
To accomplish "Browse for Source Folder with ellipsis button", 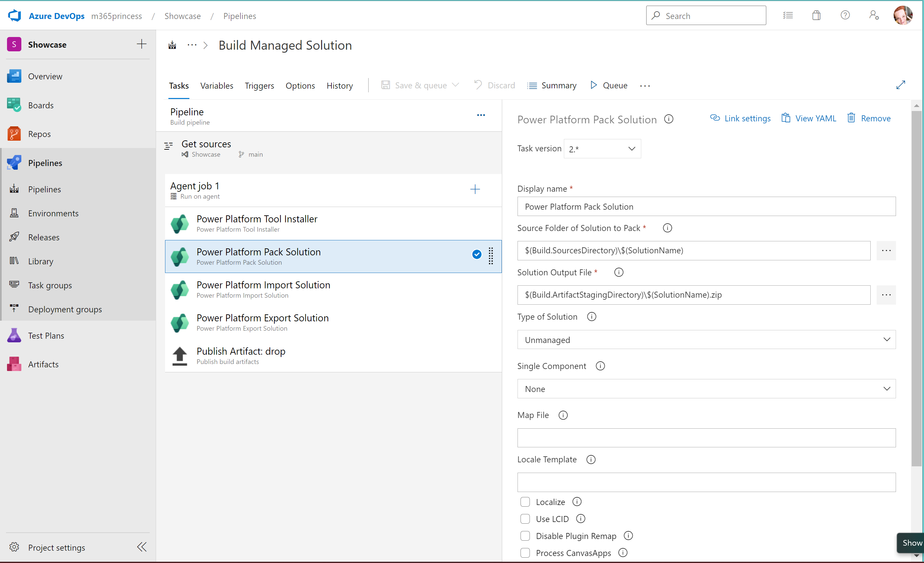I will pos(886,250).
